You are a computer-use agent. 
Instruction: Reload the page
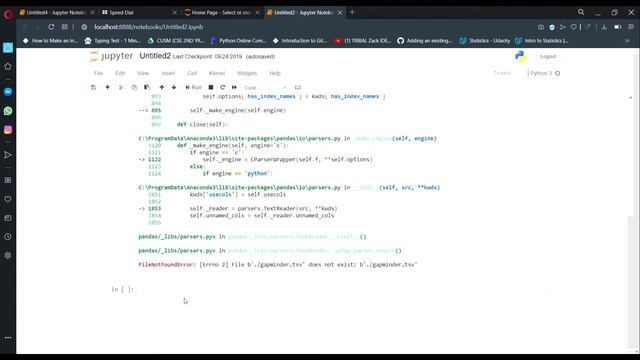point(51,27)
